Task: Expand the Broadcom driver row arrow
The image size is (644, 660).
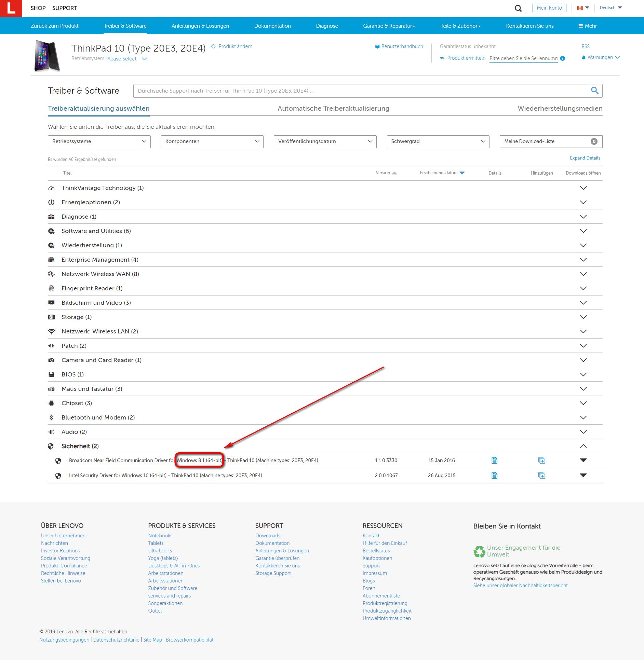Action: click(x=583, y=460)
